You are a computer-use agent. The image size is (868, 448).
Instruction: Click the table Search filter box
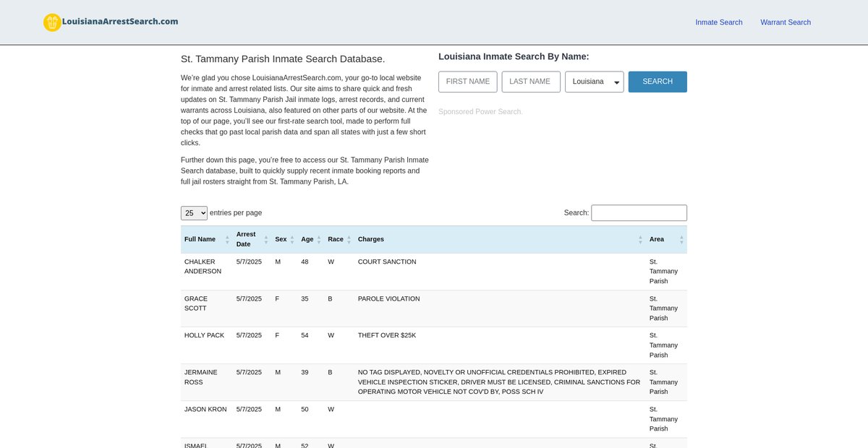click(639, 213)
